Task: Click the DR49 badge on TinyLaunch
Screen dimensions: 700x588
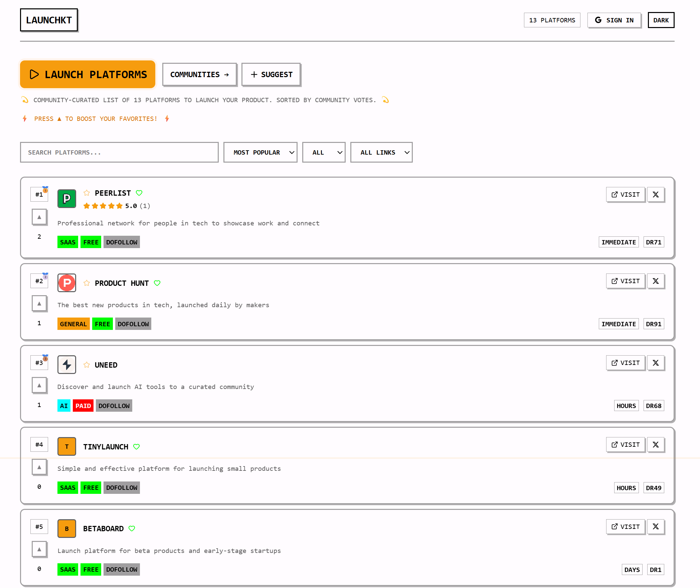Action: (654, 488)
